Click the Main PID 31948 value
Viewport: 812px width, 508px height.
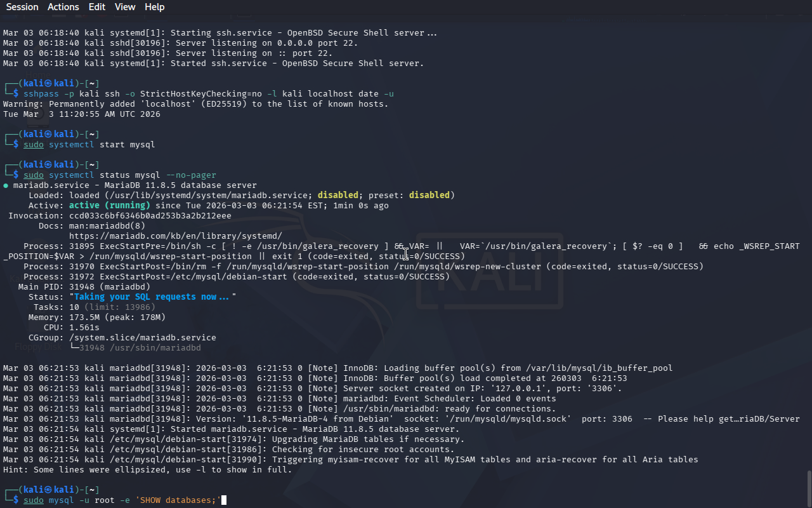pos(81,286)
